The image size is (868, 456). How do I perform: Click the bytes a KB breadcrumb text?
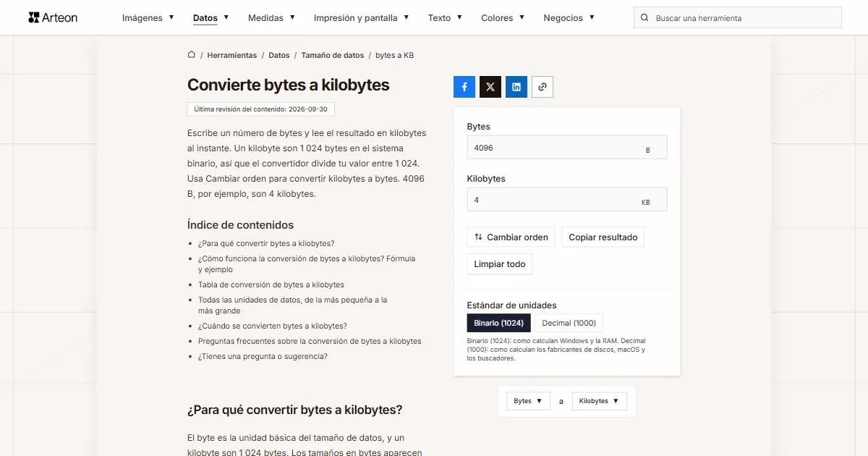coord(394,55)
